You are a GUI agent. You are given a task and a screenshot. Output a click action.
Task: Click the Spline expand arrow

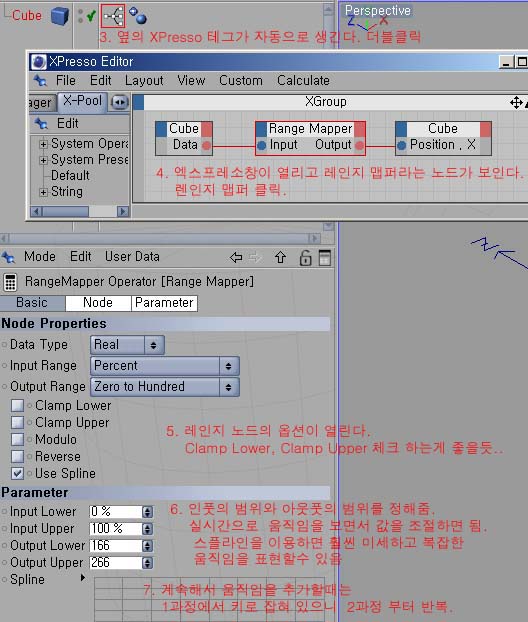click(x=83, y=578)
